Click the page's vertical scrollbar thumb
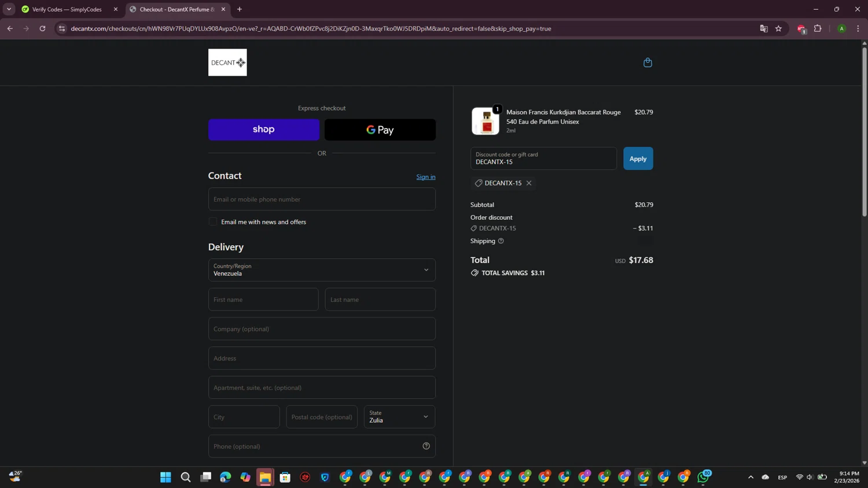This screenshot has height=488, width=868. (865, 132)
